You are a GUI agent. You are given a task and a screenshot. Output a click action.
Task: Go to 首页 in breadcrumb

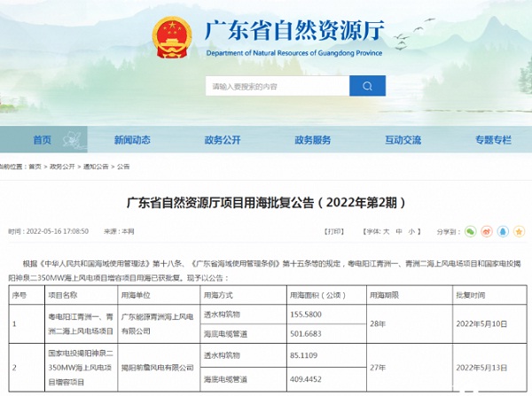coord(35,167)
